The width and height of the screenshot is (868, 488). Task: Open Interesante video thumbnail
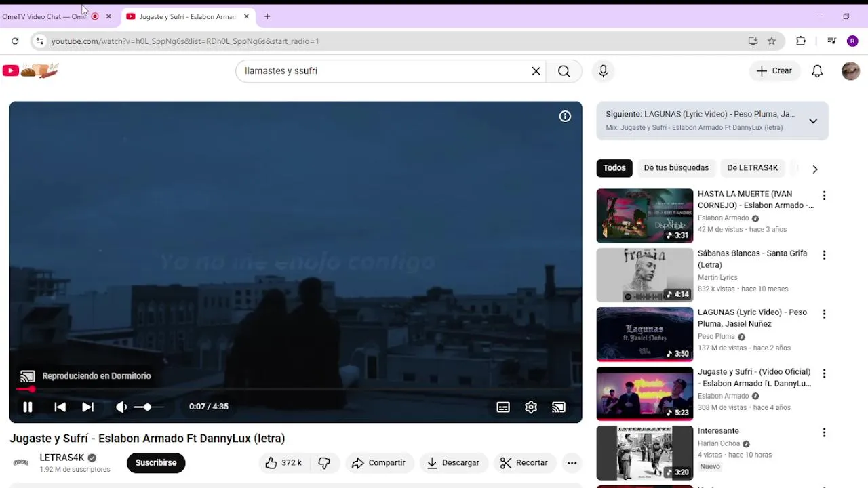[x=645, y=453]
